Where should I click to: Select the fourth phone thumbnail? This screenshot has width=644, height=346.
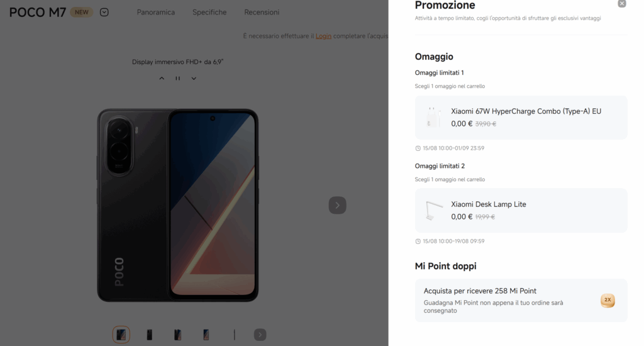[206, 335]
